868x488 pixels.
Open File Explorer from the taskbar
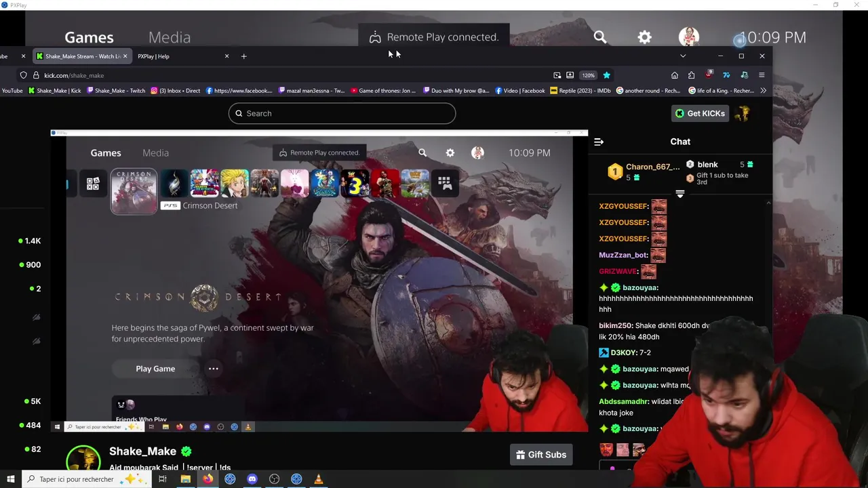(x=185, y=479)
